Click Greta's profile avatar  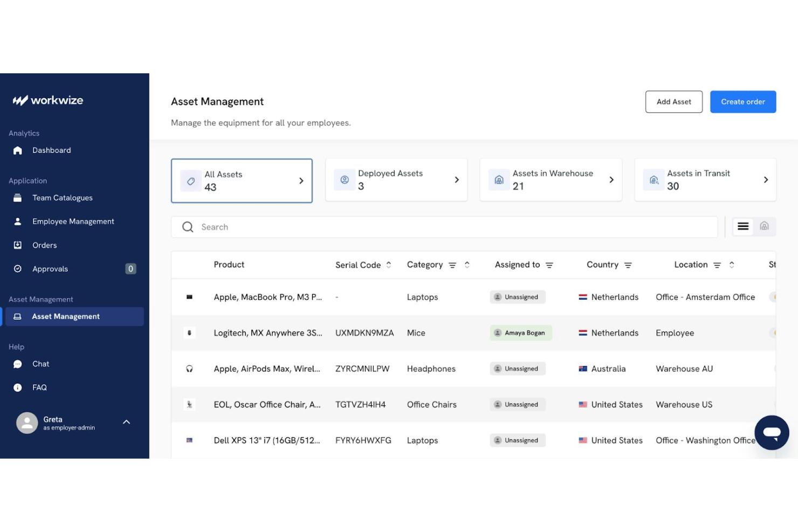point(27,423)
